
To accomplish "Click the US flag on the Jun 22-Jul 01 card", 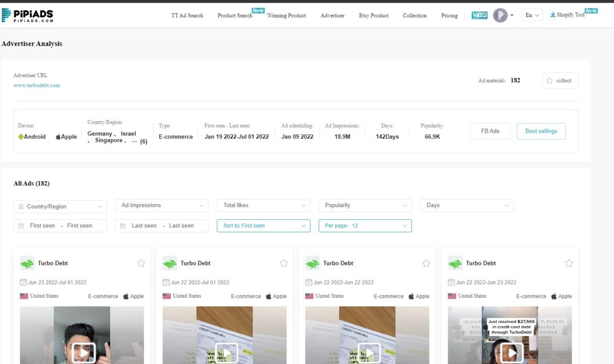I will coord(166,296).
